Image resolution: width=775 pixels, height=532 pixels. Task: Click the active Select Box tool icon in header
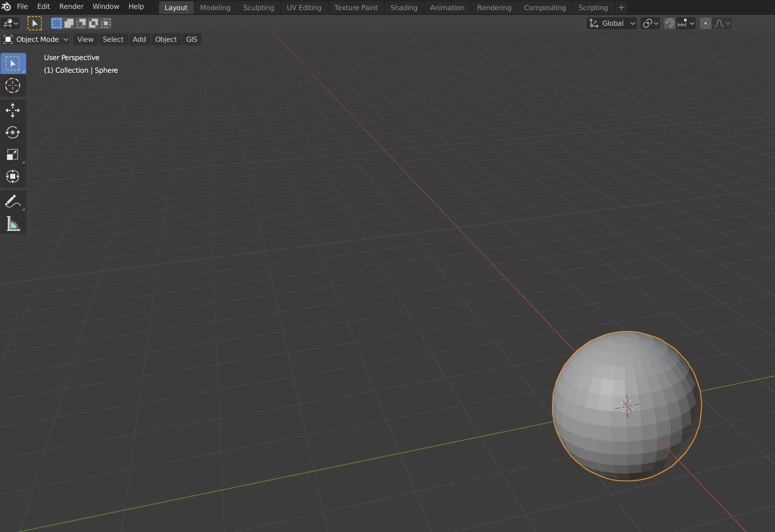pos(35,23)
